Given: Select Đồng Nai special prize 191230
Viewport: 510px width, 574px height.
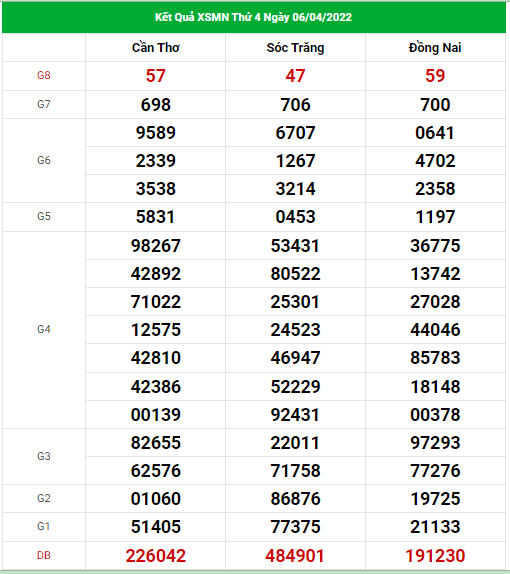Looking at the screenshot, I should (x=435, y=556).
